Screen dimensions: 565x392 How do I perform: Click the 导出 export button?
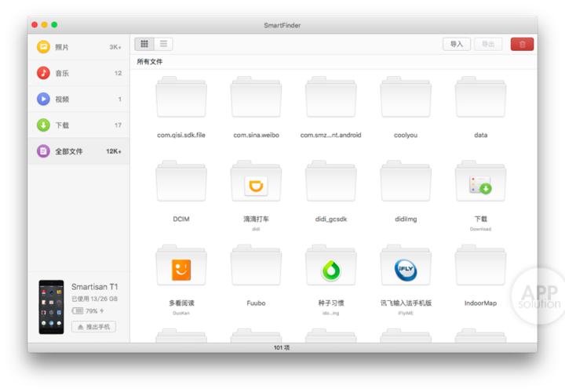click(488, 44)
